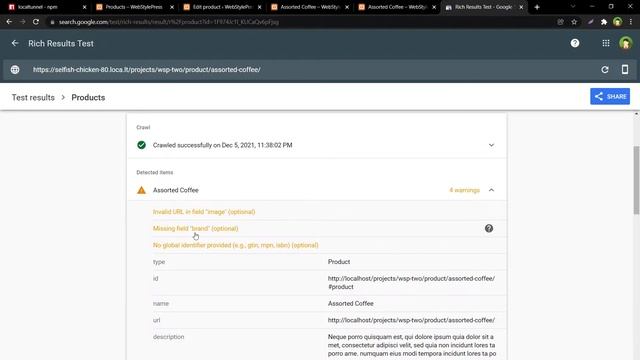The height and width of the screenshot is (360, 640).
Task: Click the id value ending in #product
Action: [411, 283]
